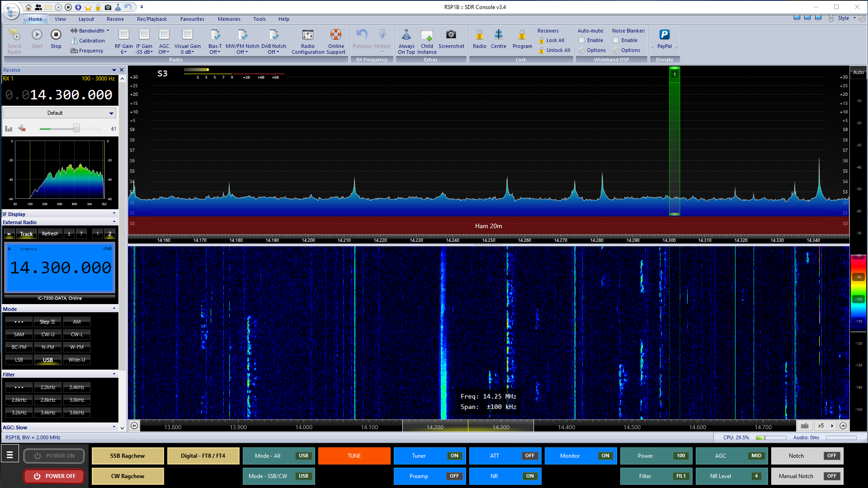
Task: Click Unlock All receivers
Action: click(x=554, y=50)
